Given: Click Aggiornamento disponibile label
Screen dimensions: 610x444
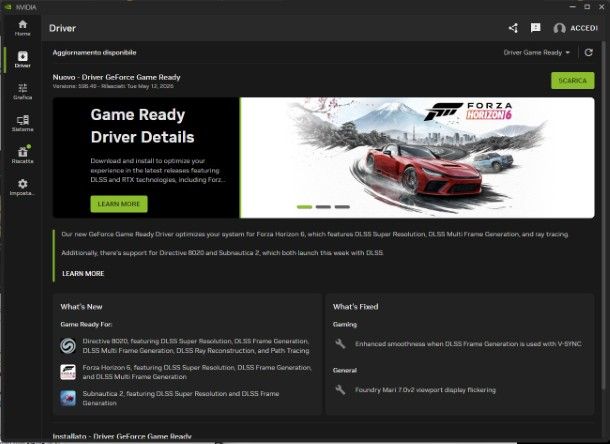Looking at the screenshot, I should click(x=95, y=53).
